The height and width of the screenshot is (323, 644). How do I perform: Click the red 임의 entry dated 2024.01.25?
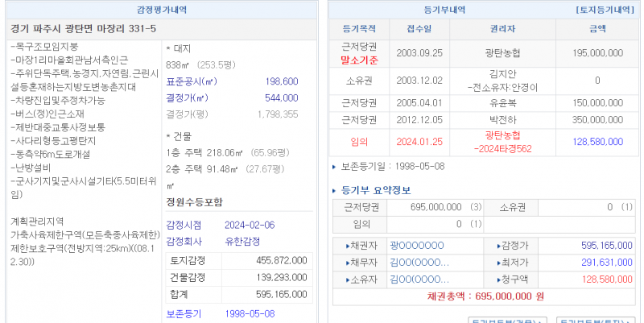360,142
